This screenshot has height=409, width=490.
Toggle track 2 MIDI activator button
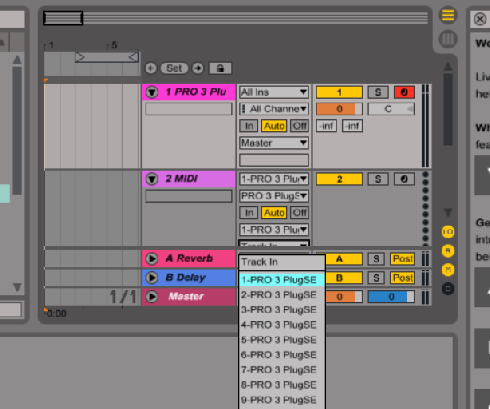point(339,179)
